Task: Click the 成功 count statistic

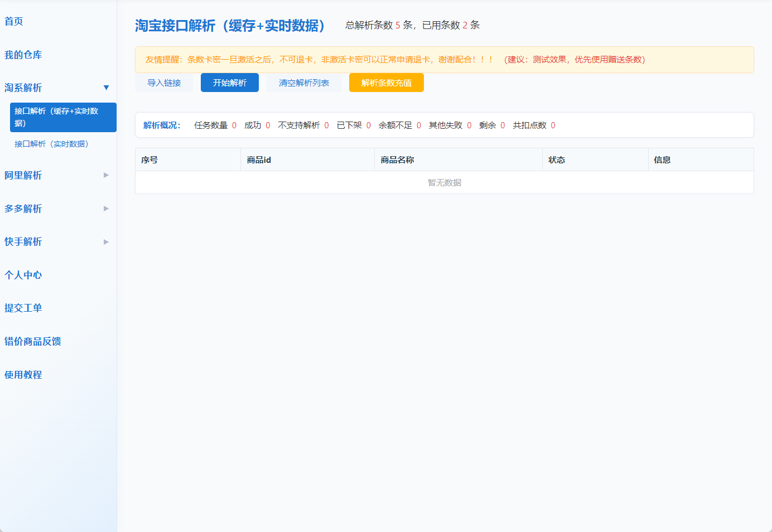Action: (x=257, y=125)
